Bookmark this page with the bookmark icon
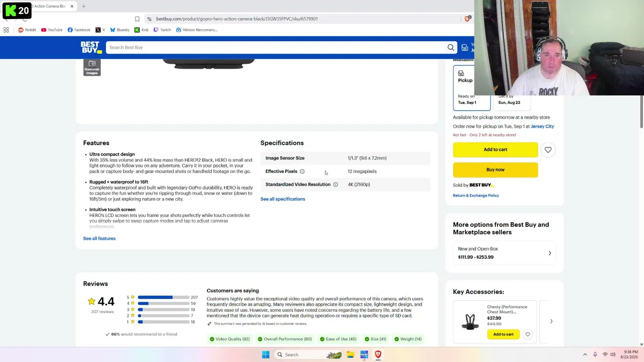This screenshot has width=644, height=362. click(x=137, y=19)
